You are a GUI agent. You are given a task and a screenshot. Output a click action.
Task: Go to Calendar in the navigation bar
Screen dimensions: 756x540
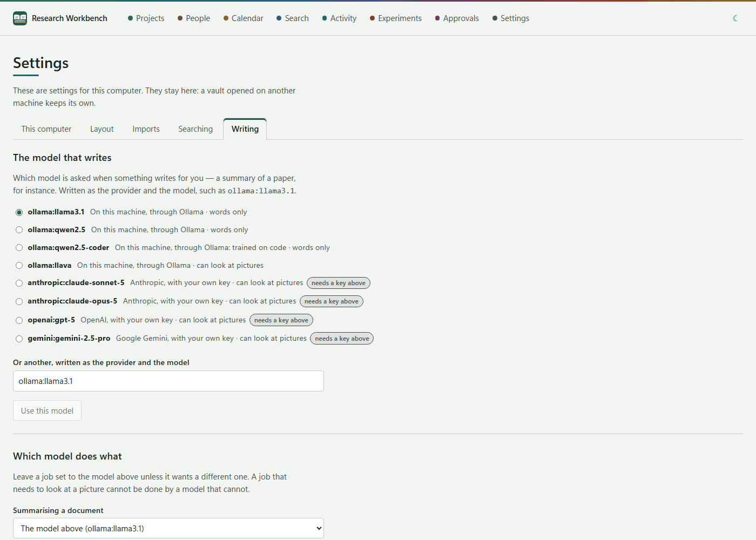(243, 18)
